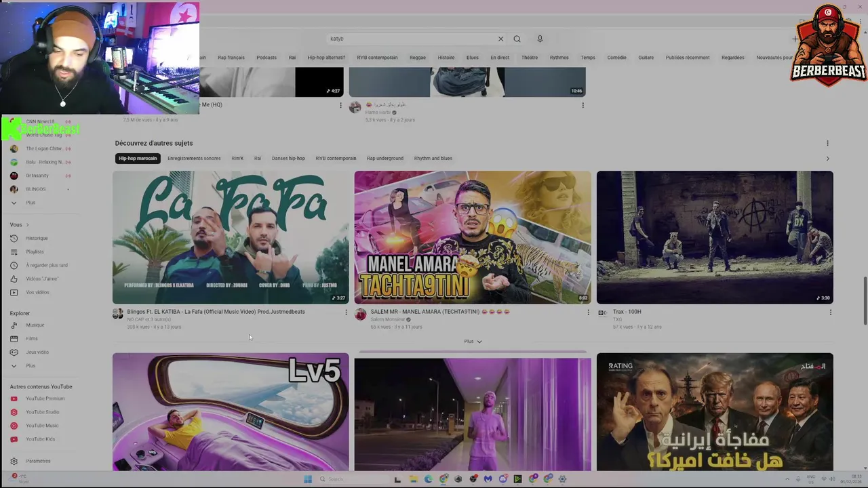Click the thumbs-up Vidéos "J'aime" icon

tap(14, 279)
